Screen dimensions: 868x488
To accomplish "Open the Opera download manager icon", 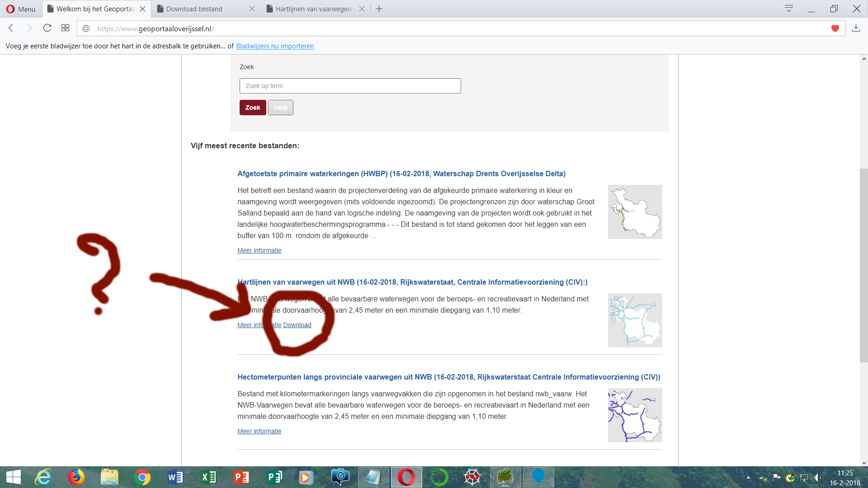I will pyautogui.click(x=856, y=28).
